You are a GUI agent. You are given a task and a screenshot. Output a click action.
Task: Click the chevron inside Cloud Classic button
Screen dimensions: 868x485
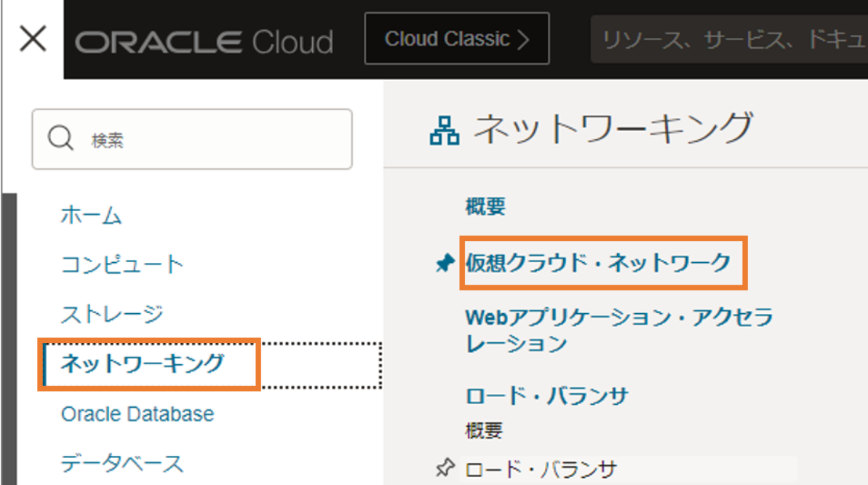tap(522, 39)
